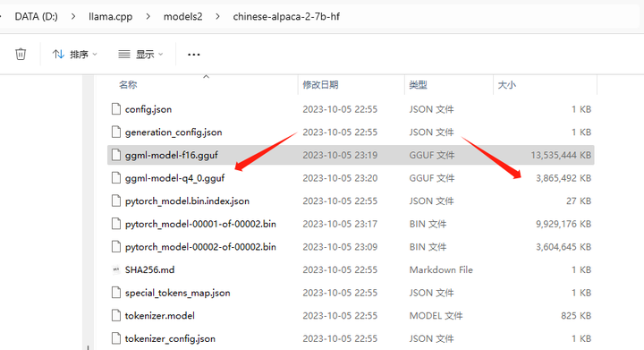Go to llama.cpp folder in breadcrumb

(x=111, y=17)
